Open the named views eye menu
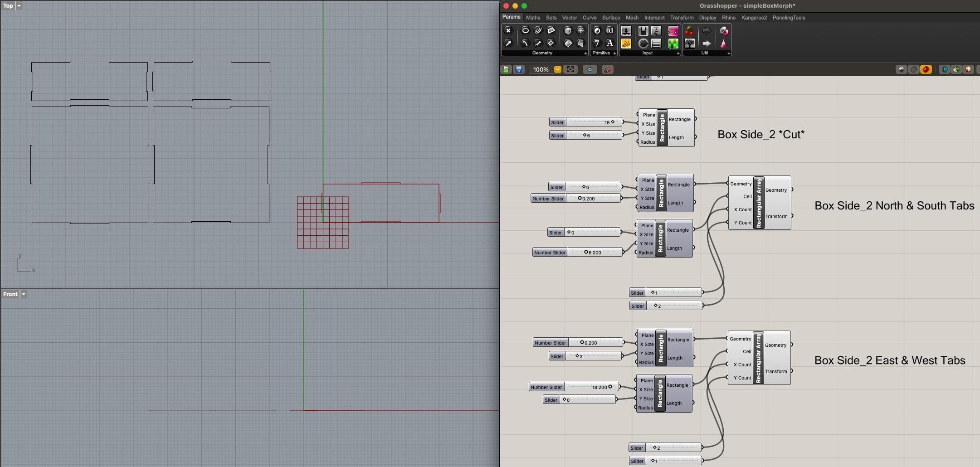 coord(590,69)
